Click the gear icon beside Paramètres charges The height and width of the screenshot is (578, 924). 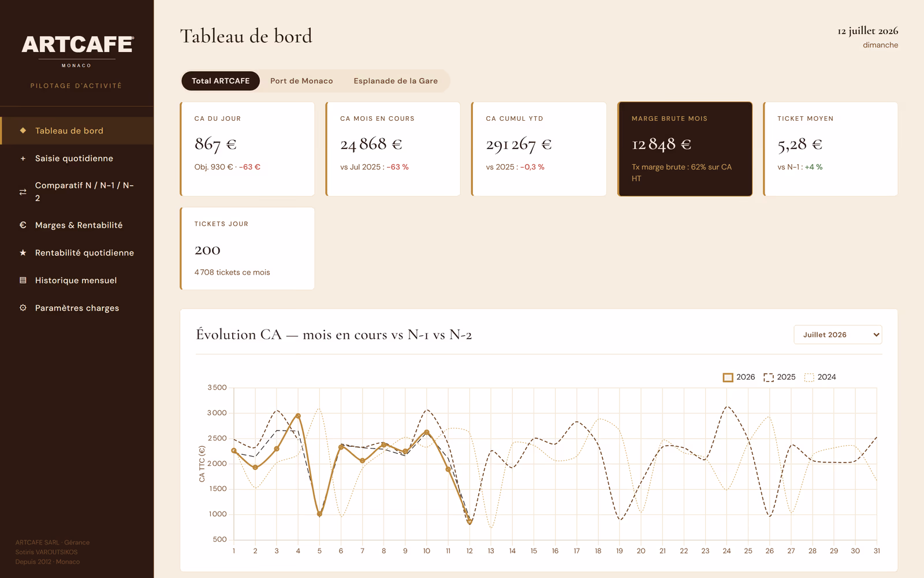(x=23, y=308)
